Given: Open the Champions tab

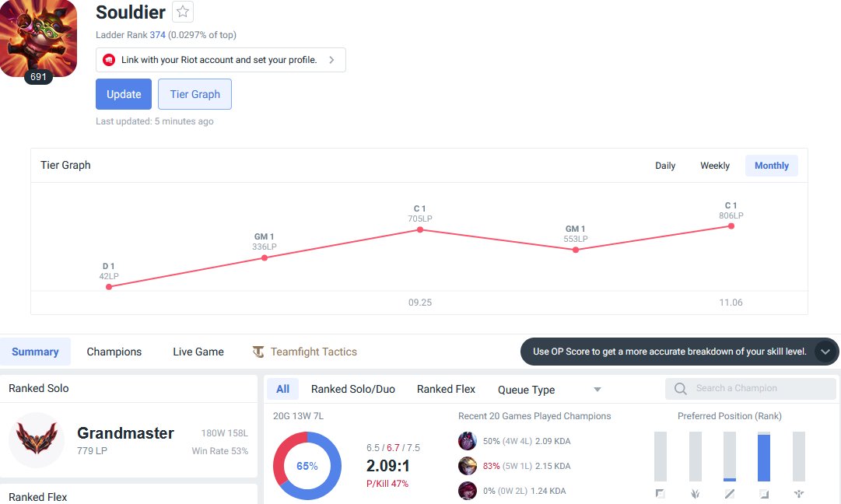Looking at the screenshot, I should [114, 352].
